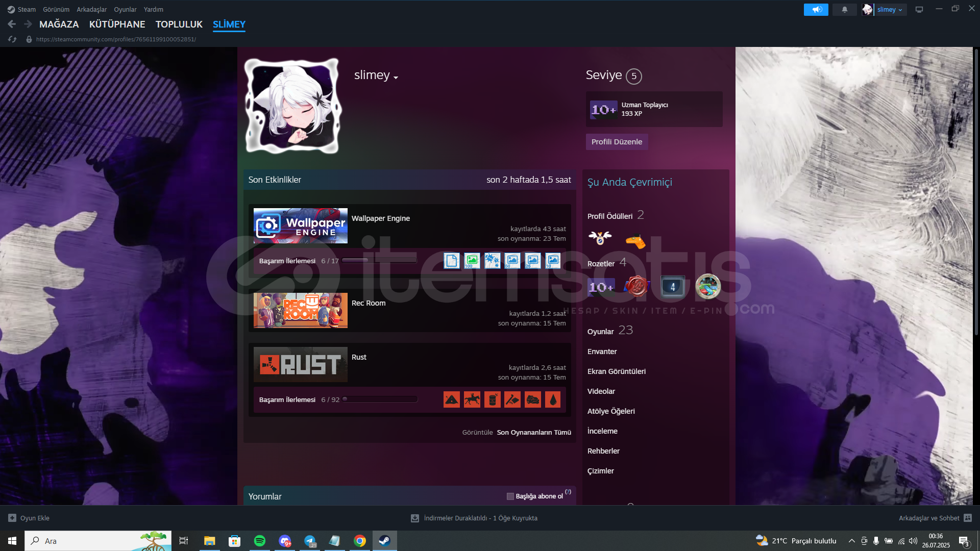This screenshot has height=551, width=980.
Task: Open the notifications bell icon
Action: click(844, 10)
